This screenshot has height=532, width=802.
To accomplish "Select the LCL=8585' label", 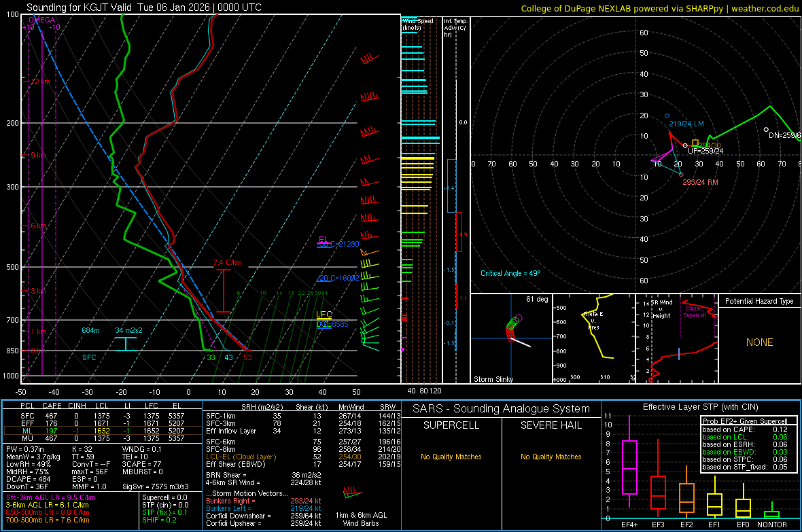I will (x=332, y=324).
